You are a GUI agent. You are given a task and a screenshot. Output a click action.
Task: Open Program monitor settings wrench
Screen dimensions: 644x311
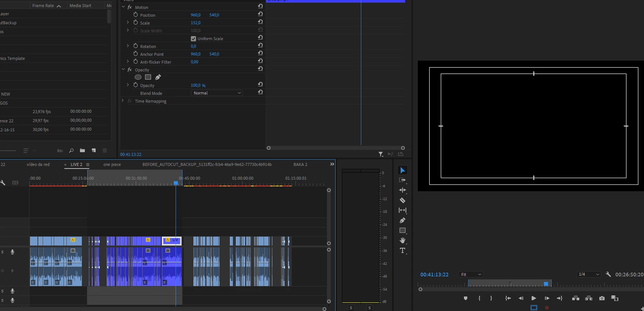[x=608, y=275]
